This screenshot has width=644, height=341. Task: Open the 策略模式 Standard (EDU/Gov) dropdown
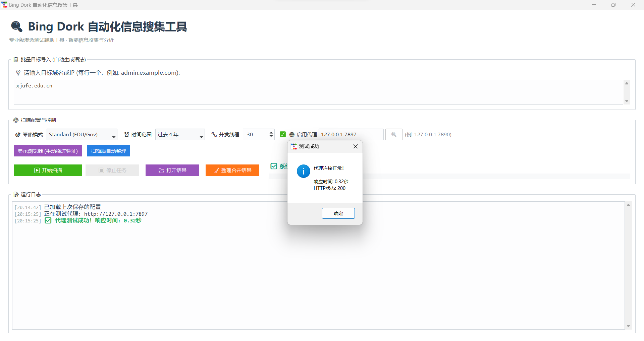coord(82,135)
